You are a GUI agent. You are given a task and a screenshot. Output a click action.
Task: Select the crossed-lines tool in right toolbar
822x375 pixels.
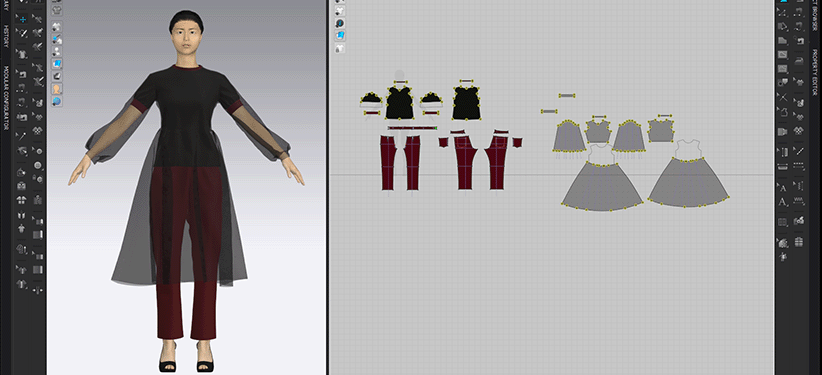coord(782,97)
